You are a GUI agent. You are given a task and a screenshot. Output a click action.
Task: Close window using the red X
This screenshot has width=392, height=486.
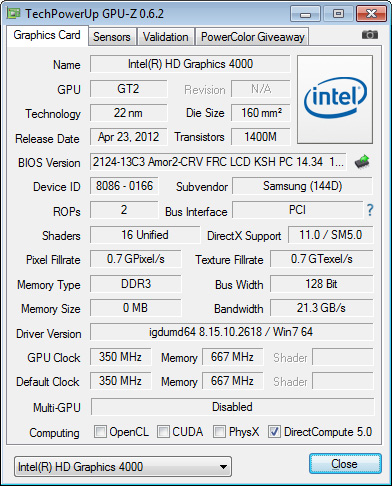coord(371,14)
